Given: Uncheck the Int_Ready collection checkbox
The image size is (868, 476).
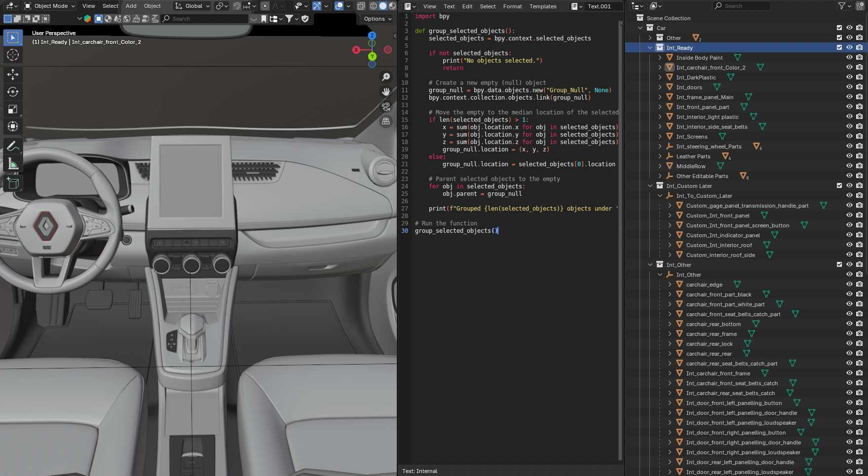Looking at the screenshot, I should (x=839, y=48).
